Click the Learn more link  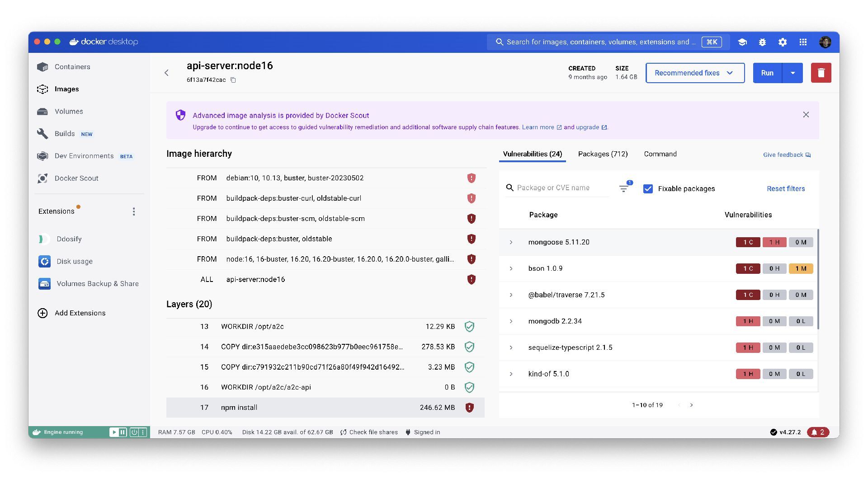[542, 127]
